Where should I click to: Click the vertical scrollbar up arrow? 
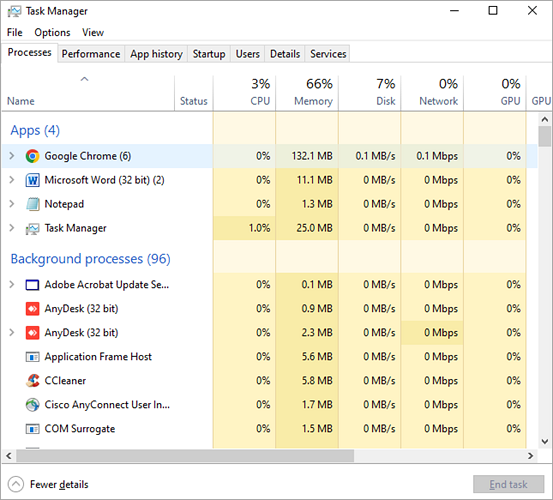545,119
